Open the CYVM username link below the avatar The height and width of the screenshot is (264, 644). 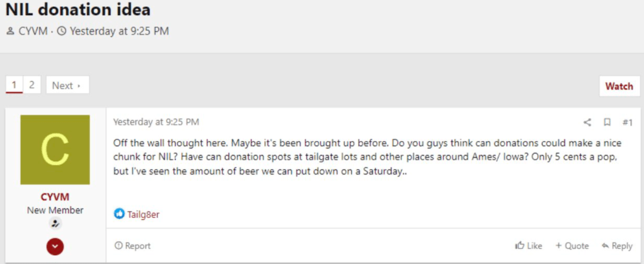[x=55, y=197]
